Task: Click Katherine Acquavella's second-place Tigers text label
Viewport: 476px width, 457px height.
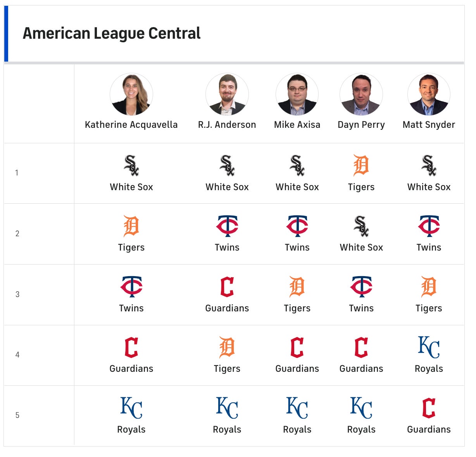Action: point(131,247)
